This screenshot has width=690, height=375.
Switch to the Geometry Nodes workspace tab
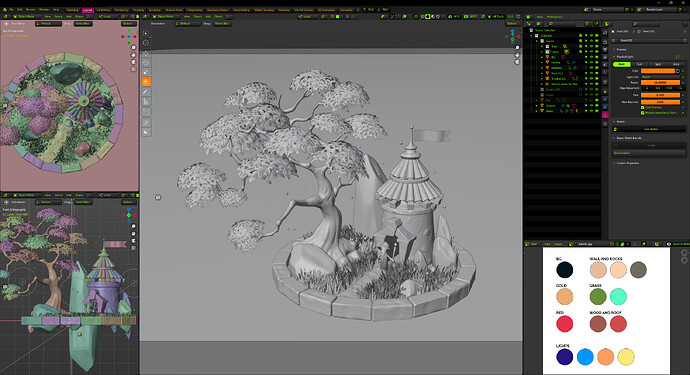[218, 10]
